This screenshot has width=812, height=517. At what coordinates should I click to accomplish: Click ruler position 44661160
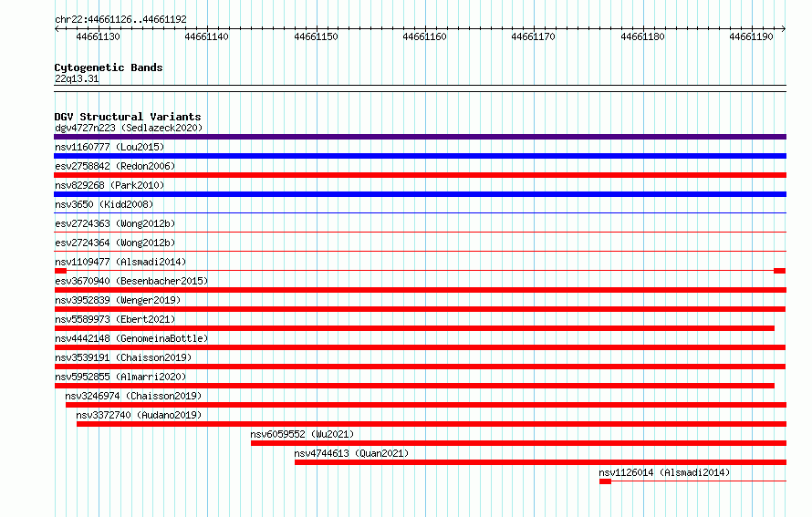pyautogui.click(x=424, y=36)
